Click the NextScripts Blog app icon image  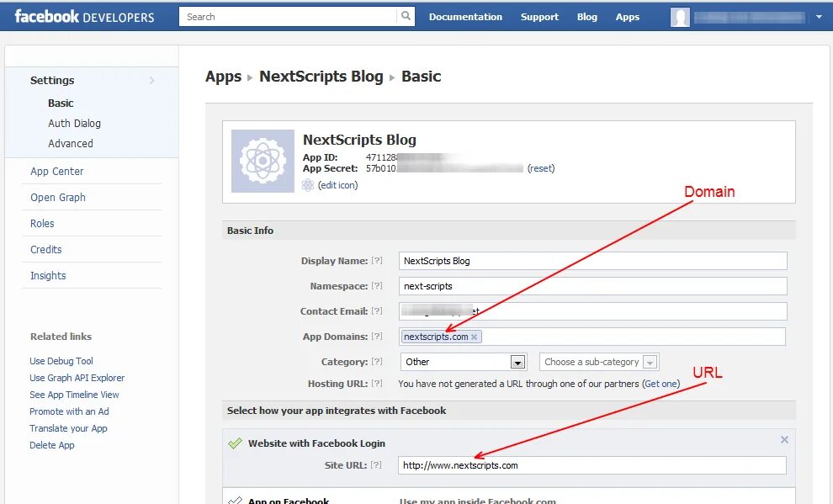pyautogui.click(x=263, y=161)
